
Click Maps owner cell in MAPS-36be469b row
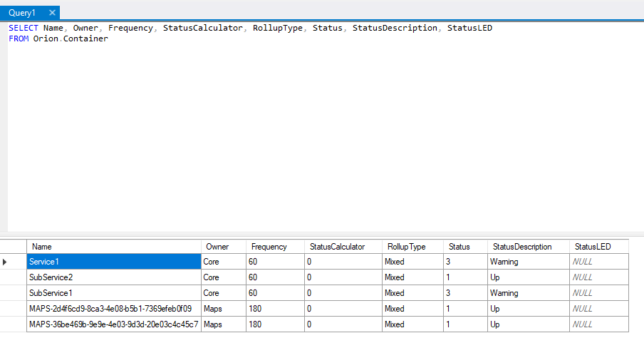[x=224, y=324]
